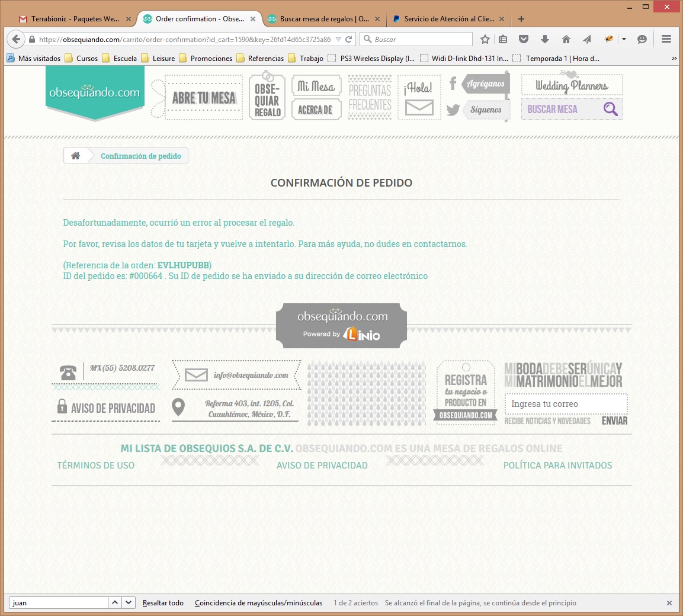Click the AVISO DE PRIVACIDAD padlock link
683x616 pixels.
click(x=106, y=408)
